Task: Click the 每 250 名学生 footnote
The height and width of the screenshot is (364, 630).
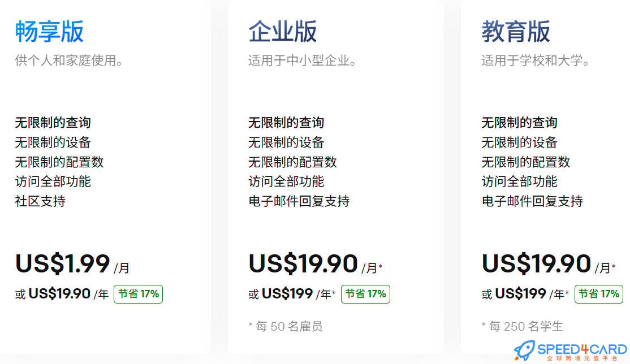Action: (523, 326)
